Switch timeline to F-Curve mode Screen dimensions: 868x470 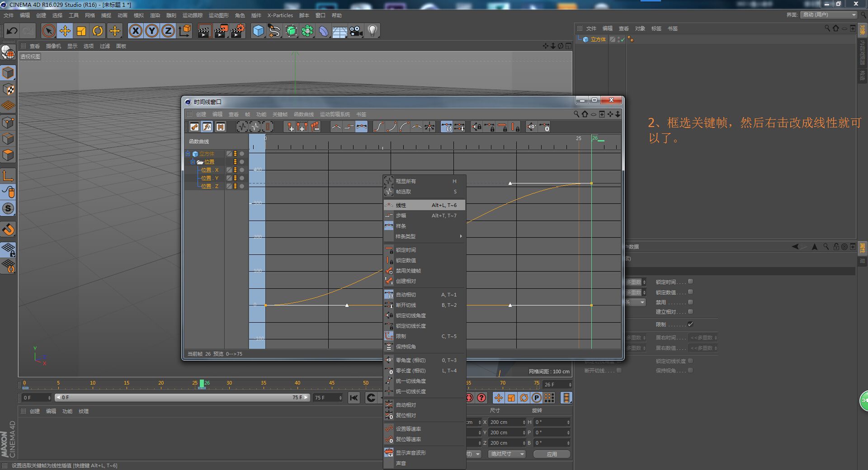point(207,127)
